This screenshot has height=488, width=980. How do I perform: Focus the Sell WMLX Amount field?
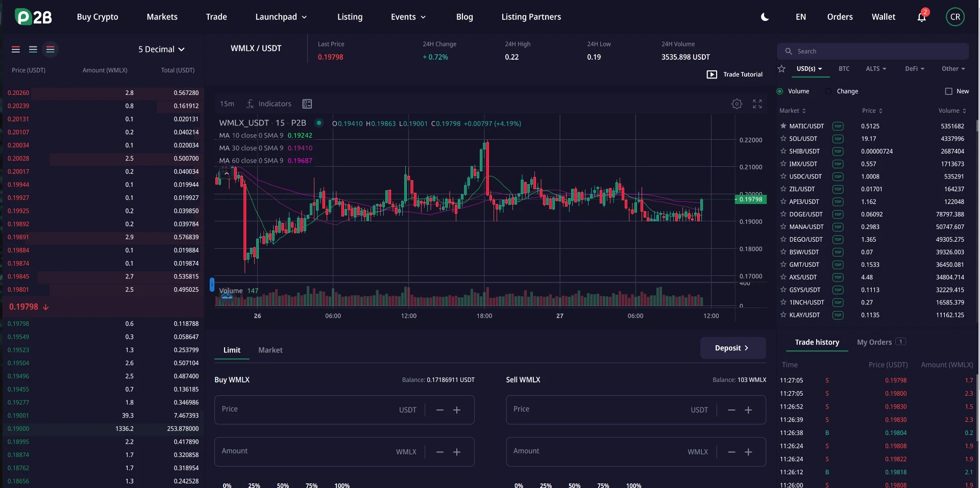pyautogui.click(x=636, y=452)
